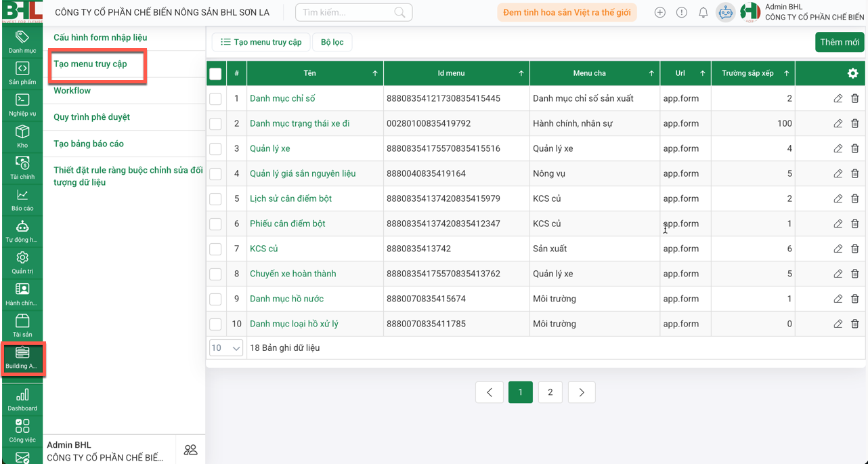Click the Tìm kiếm search field
This screenshot has height=464, width=868.
tap(354, 12)
